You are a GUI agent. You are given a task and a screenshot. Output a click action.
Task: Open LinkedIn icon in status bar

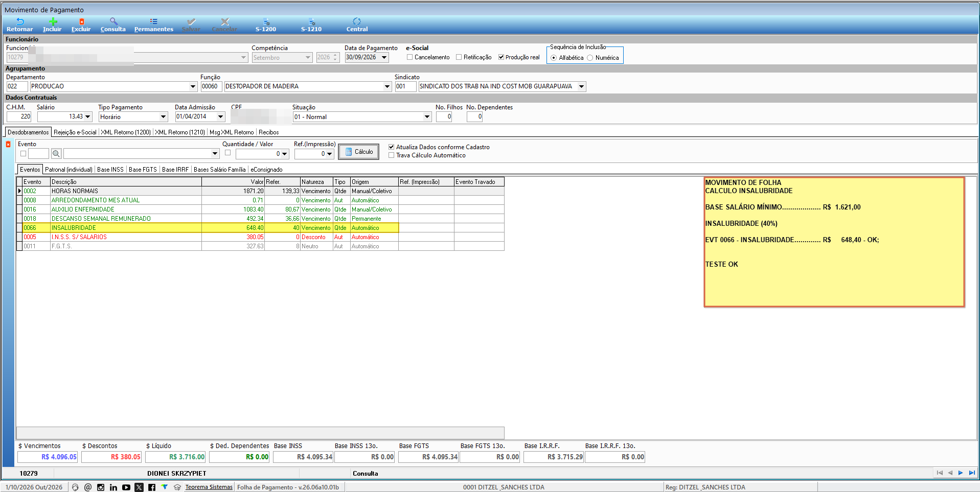tap(113, 487)
